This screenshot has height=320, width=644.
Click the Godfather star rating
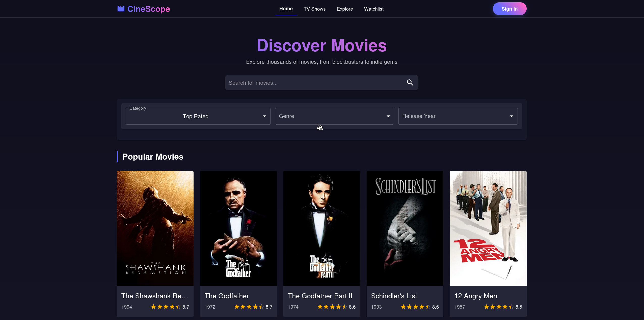249,307
